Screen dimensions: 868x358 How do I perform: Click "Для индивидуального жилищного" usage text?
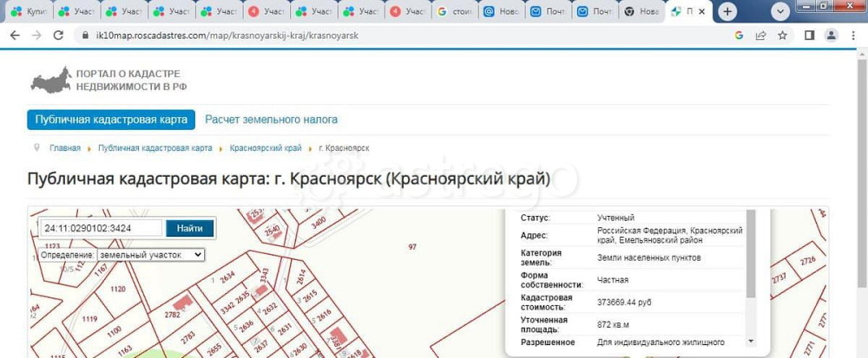(x=661, y=342)
